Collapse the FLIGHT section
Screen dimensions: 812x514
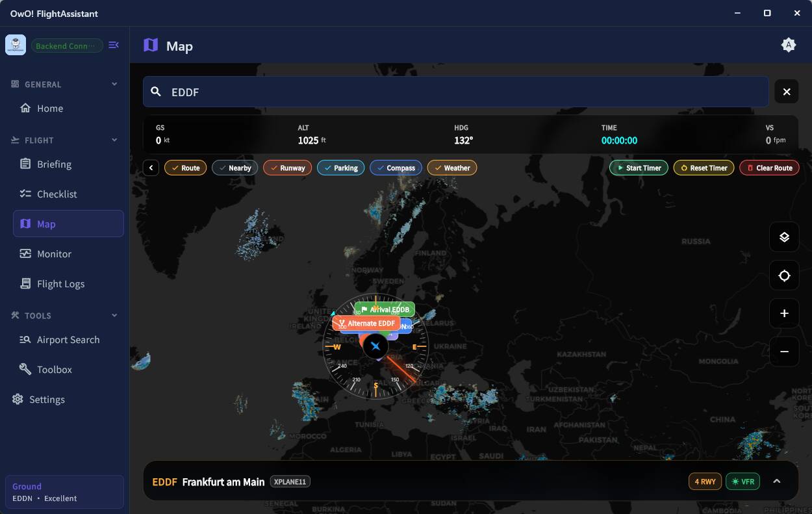coord(114,140)
